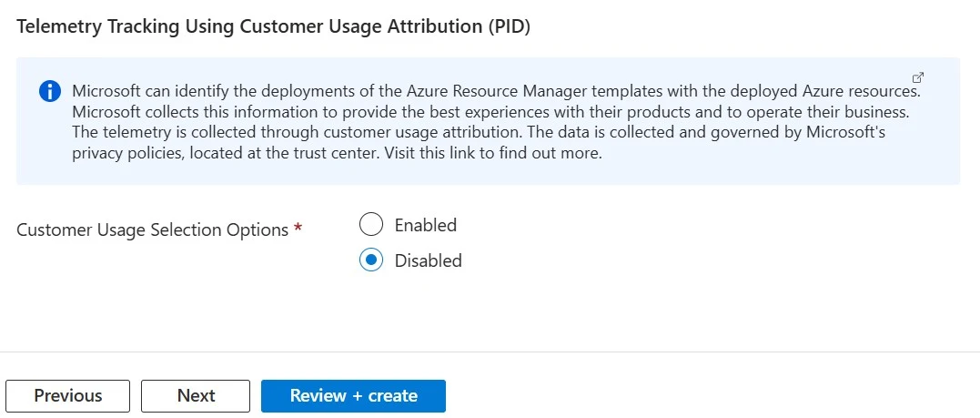This screenshot has width=980, height=418.
Task: Go back with the Previous button
Action: (x=68, y=396)
